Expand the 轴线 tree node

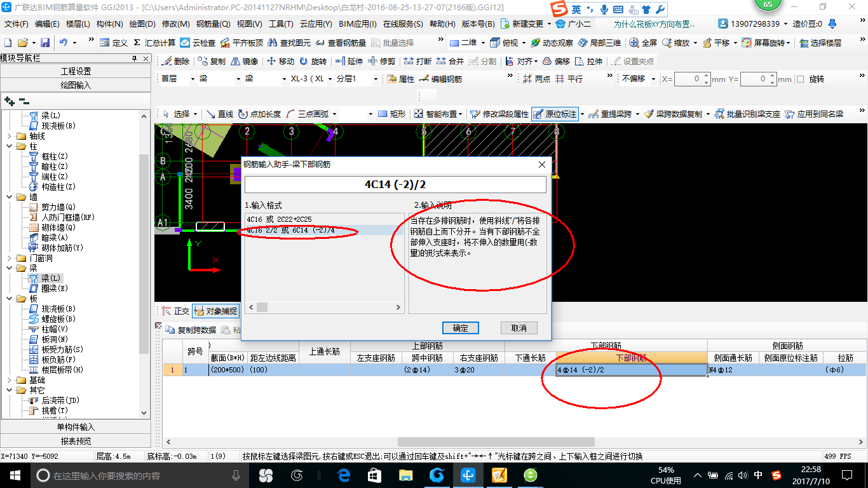[10, 136]
